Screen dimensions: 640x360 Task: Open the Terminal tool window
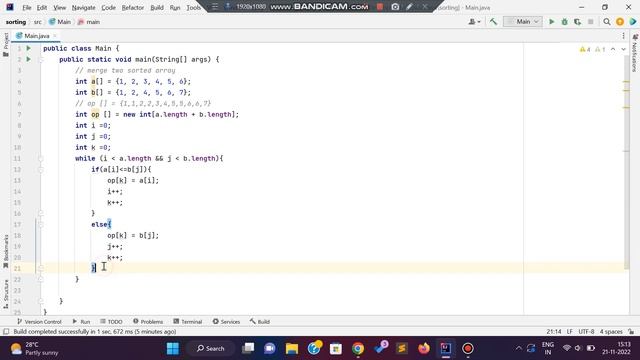coord(188,322)
